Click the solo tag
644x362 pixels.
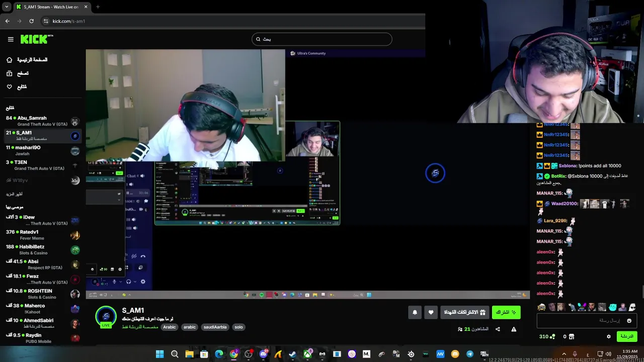(238, 327)
